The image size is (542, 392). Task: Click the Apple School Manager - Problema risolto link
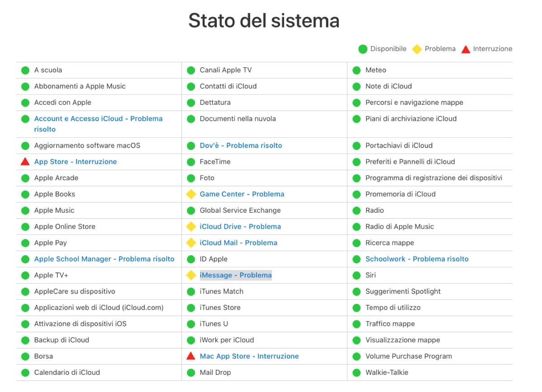[103, 259]
